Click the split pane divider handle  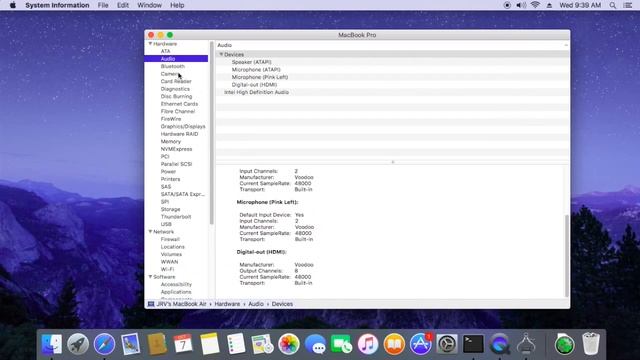click(x=393, y=162)
